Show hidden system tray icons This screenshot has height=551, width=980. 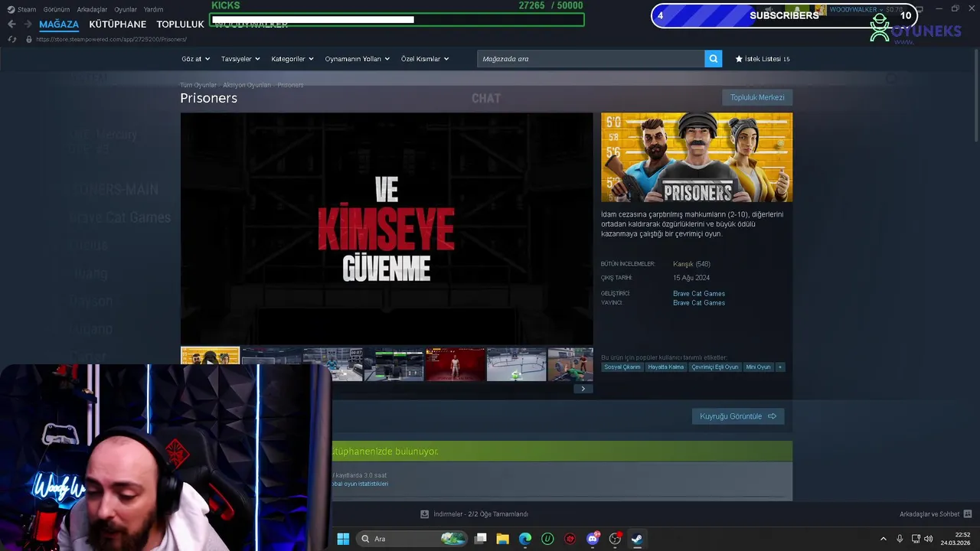pos(883,539)
